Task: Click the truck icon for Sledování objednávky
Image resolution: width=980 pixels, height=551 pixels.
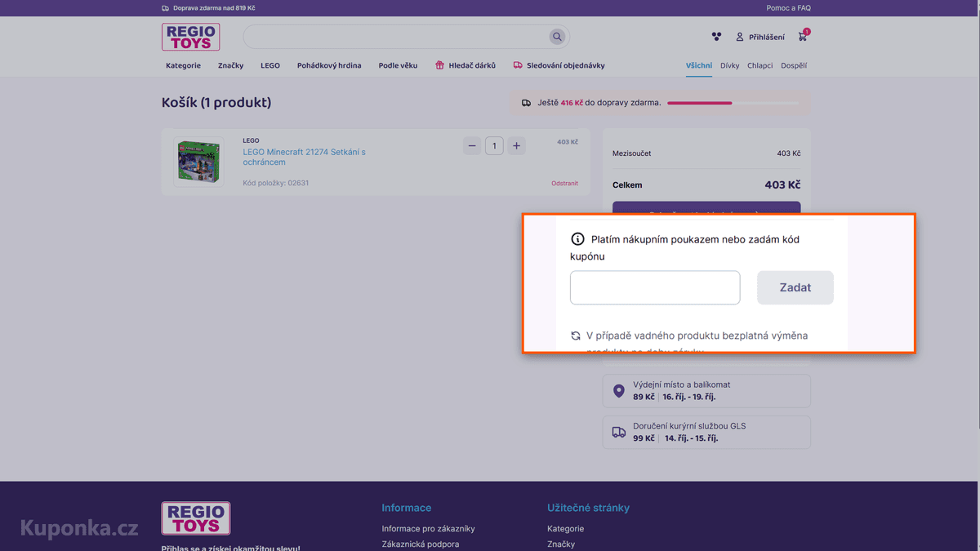Action: [x=518, y=65]
